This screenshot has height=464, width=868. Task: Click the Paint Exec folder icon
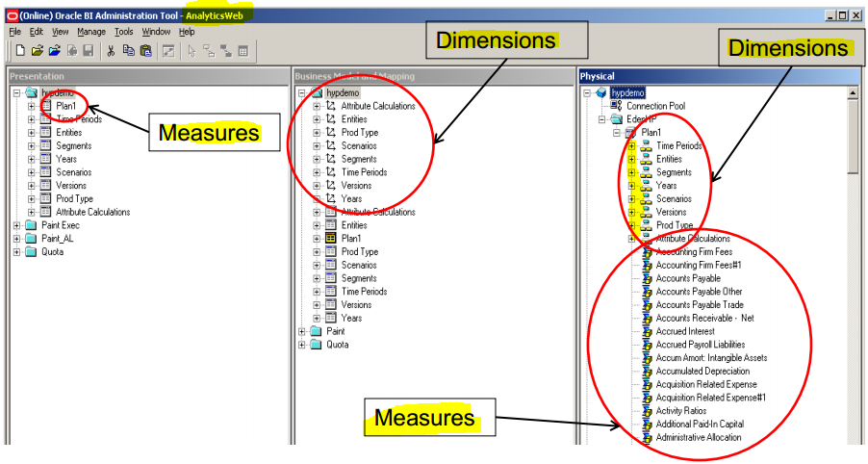pos(31,225)
